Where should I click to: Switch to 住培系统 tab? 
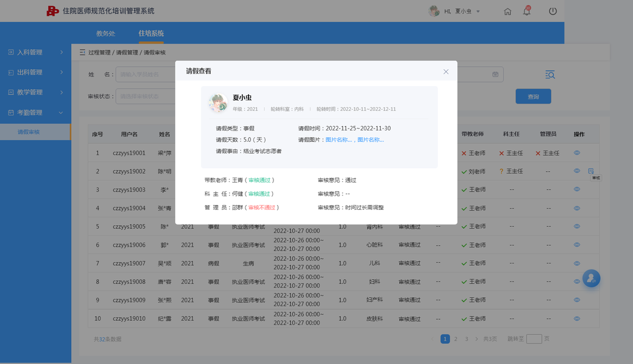click(x=151, y=33)
